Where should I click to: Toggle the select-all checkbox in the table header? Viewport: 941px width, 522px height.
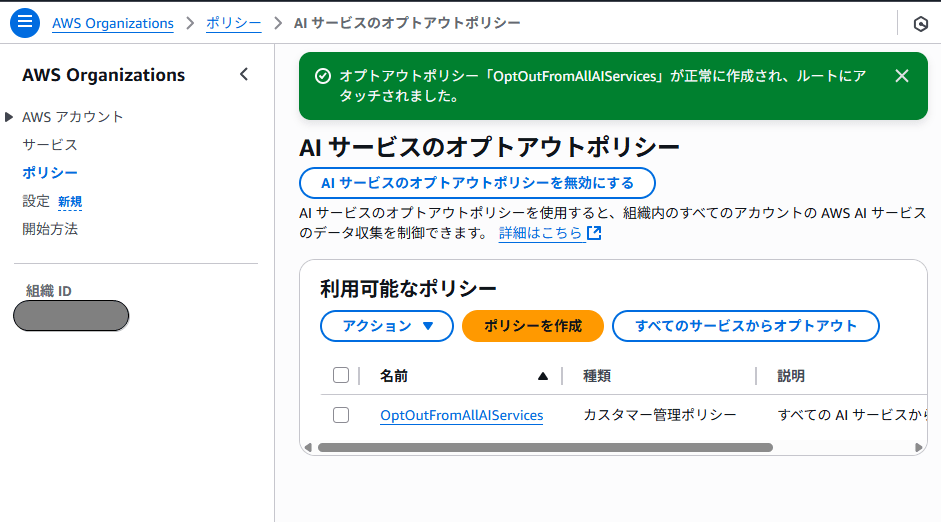pos(341,375)
